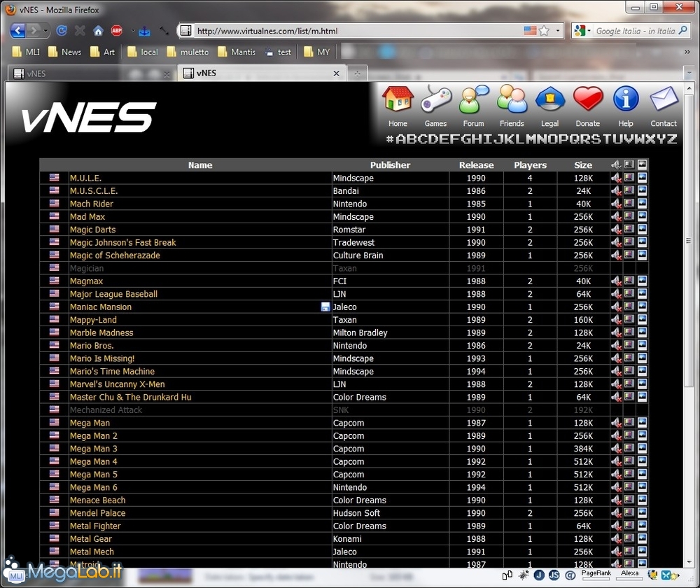Open a new tab with the tab-strip button
The height and width of the screenshot is (588, 700).
click(x=357, y=73)
